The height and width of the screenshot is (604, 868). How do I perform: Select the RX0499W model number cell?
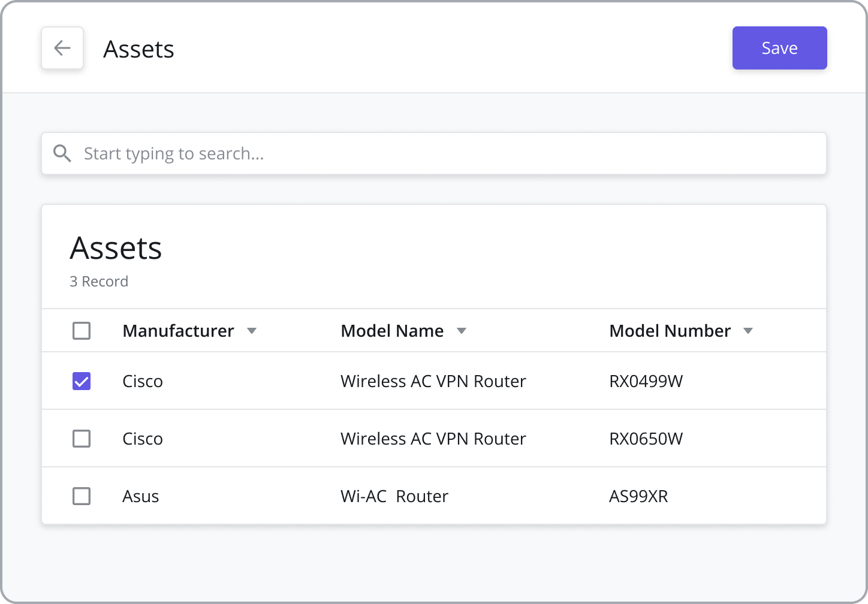point(646,381)
